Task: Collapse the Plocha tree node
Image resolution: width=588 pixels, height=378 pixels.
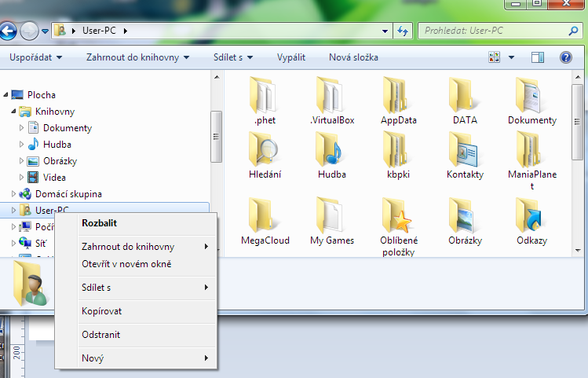Action: tap(5, 94)
